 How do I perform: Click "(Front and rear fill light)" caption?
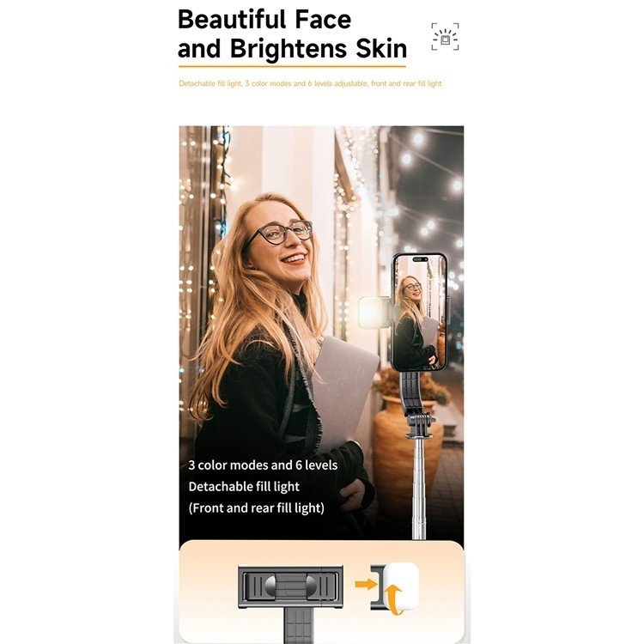click(x=256, y=508)
